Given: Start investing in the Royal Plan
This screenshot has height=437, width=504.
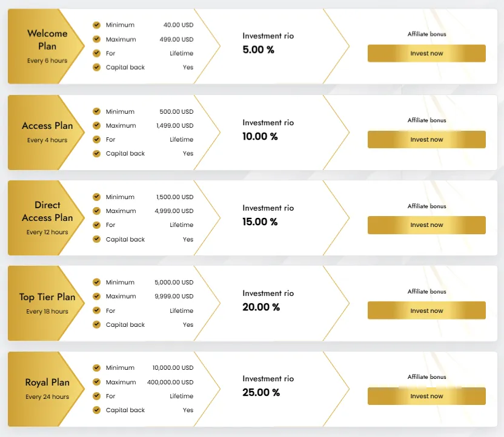Looking at the screenshot, I should pyautogui.click(x=426, y=396).
